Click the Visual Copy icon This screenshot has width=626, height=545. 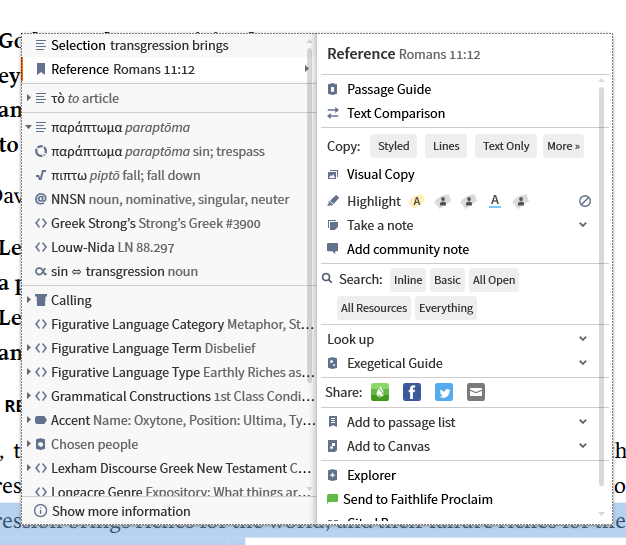point(333,174)
